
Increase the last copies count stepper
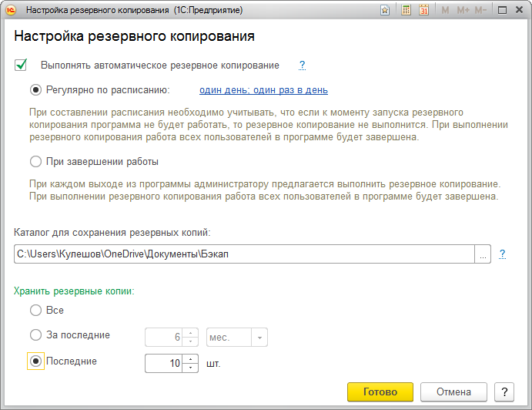pyautogui.click(x=190, y=358)
